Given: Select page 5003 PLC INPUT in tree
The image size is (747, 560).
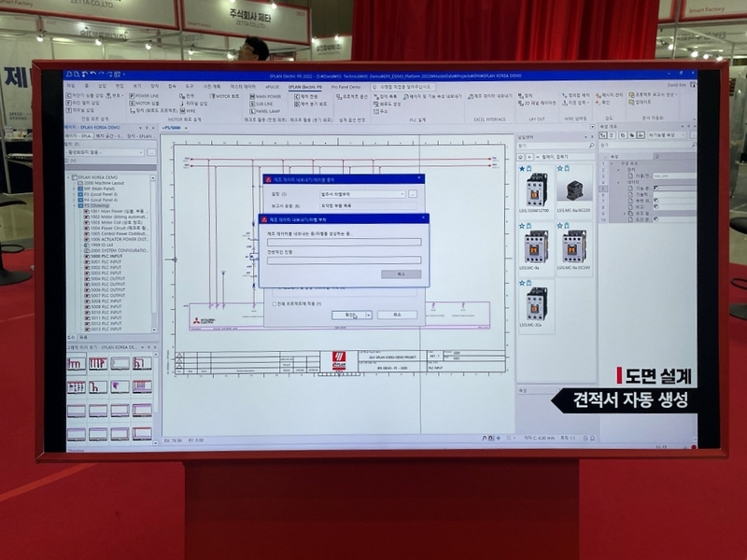Looking at the screenshot, I should 100,273.
